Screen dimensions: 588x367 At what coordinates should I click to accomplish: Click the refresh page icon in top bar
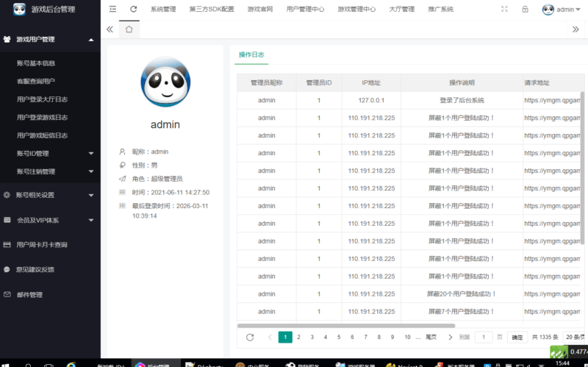[133, 9]
